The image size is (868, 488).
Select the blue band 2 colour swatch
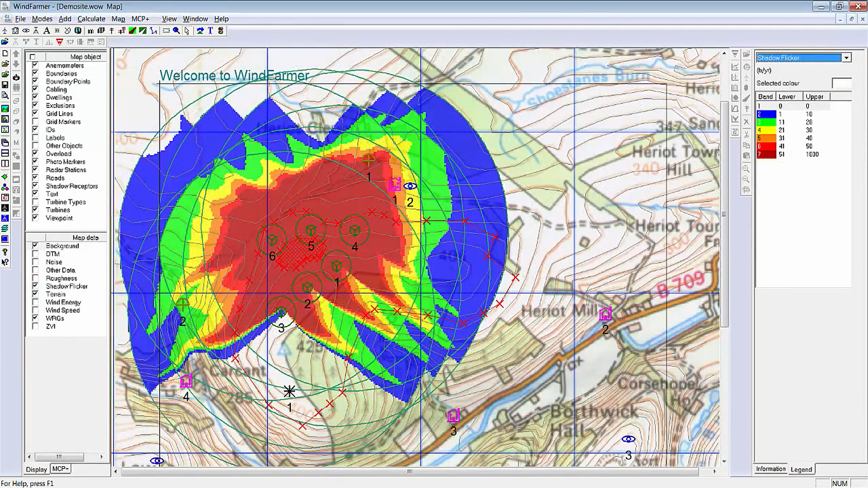click(x=766, y=114)
